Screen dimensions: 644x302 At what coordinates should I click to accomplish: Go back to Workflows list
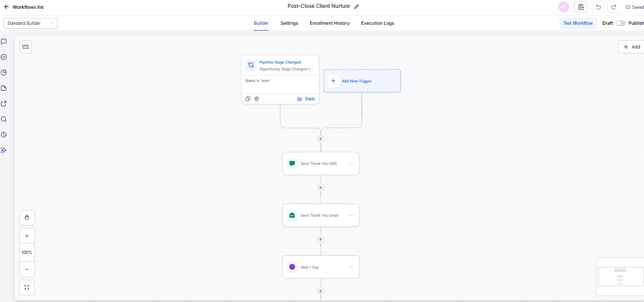click(x=24, y=7)
